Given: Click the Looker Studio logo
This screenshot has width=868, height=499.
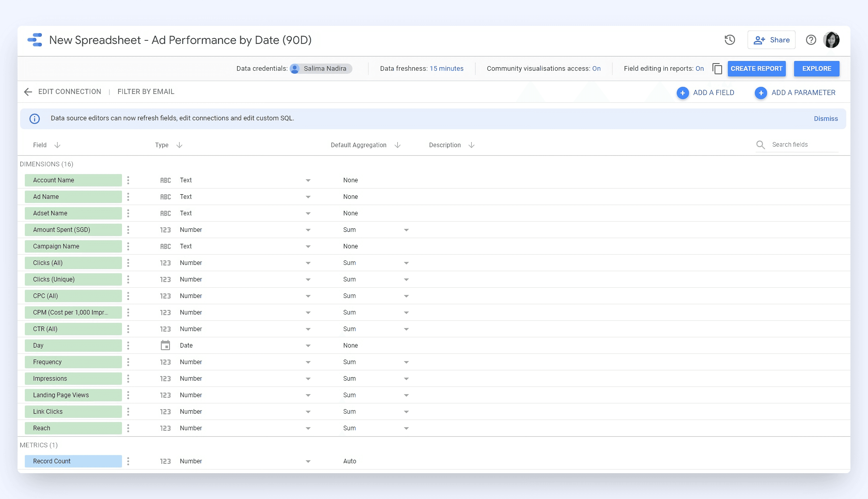Looking at the screenshot, I should coord(35,40).
